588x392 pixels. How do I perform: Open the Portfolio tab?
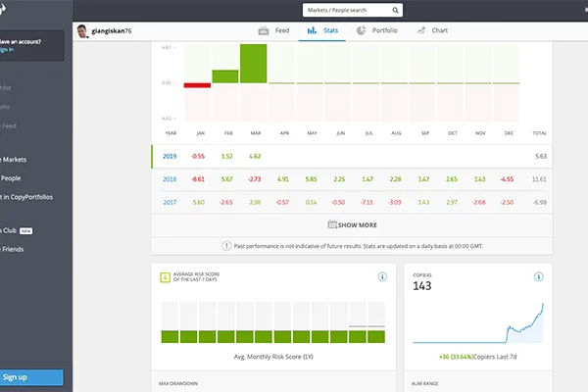tap(377, 31)
